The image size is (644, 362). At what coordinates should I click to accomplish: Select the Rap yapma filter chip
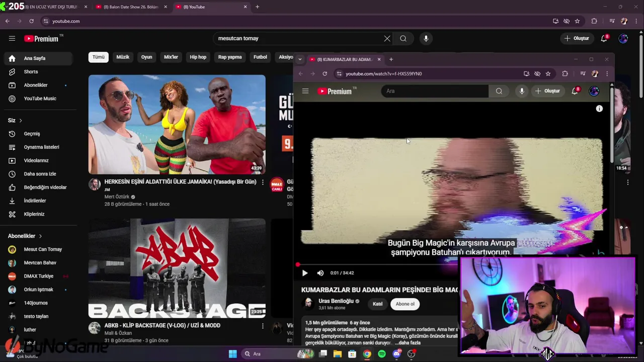tap(230, 57)
